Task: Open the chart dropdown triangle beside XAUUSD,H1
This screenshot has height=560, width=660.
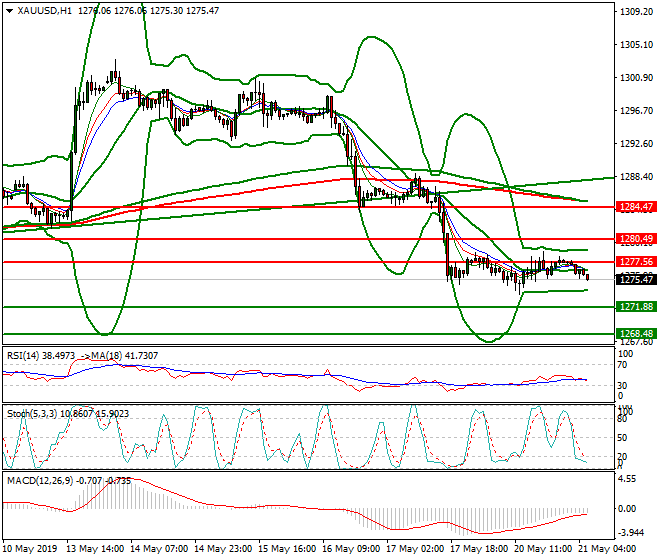Action: [x=9, y=11]
